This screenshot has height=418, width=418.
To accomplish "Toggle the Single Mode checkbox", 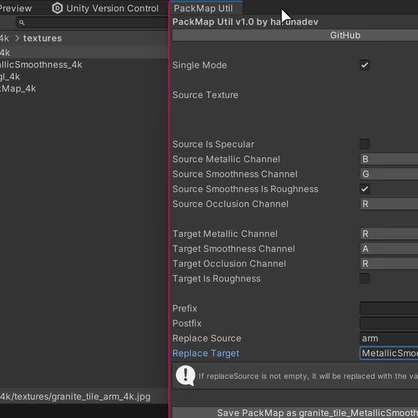I will (365, 65).
